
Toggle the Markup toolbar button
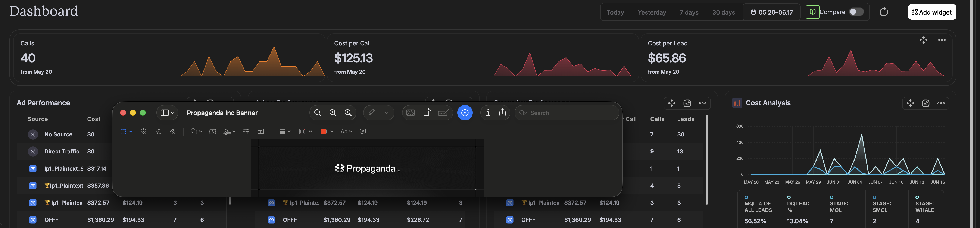click(x=465, y=113)
